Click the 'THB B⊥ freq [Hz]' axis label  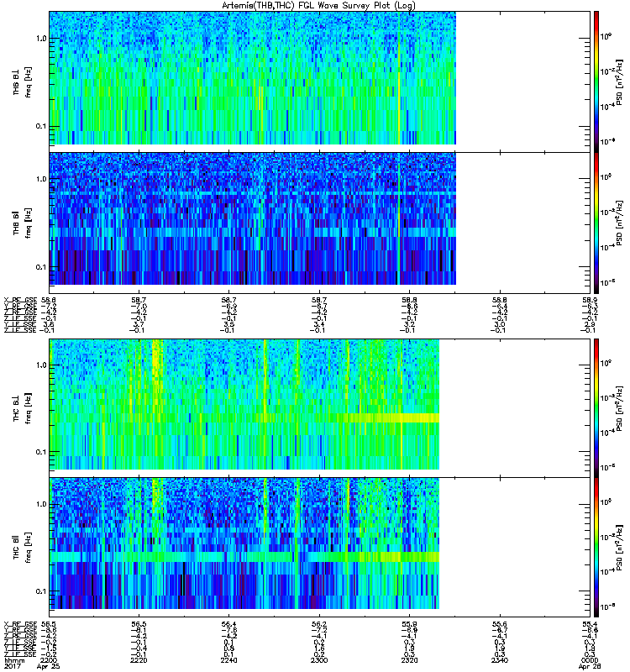point(23,81)
